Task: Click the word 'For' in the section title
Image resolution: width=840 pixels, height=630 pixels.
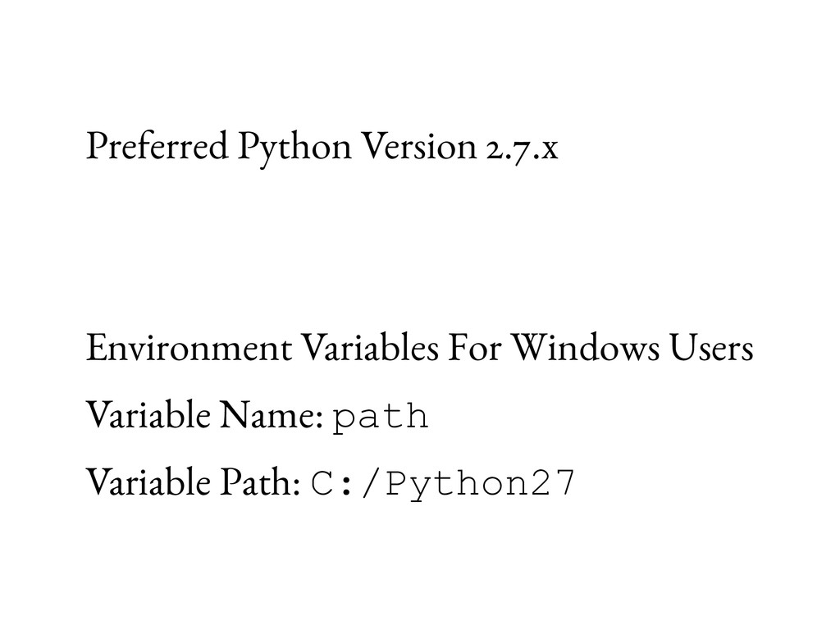Action: (x=474, y=348)
